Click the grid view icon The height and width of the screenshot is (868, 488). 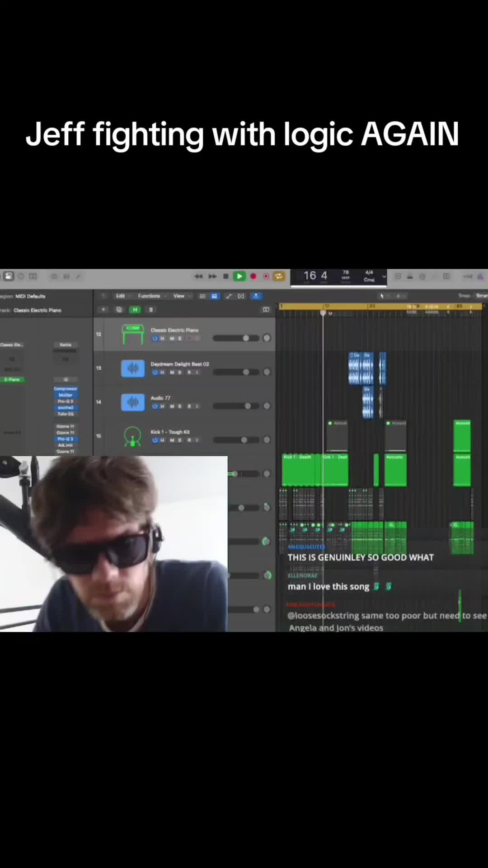[x=202, y=296]
